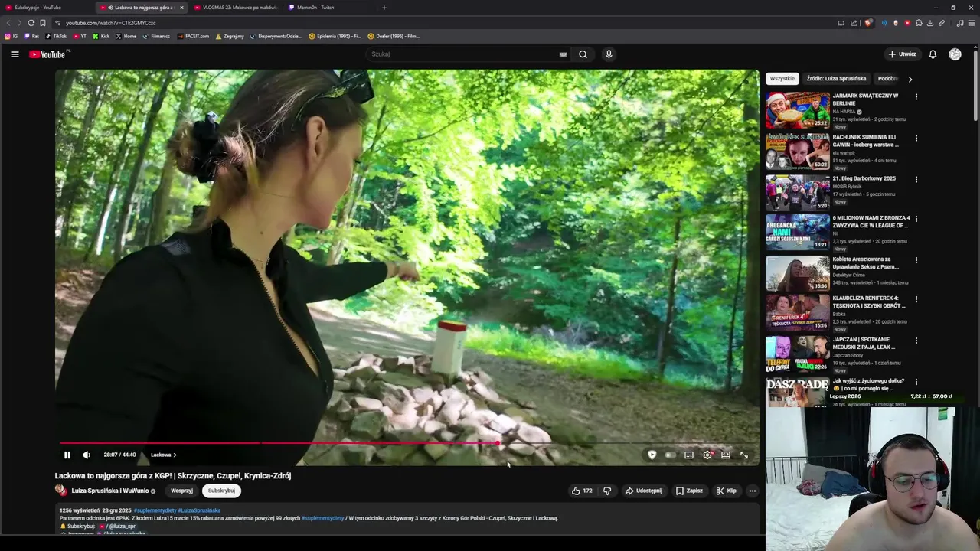Dislike the video

(x=607, y=491)
